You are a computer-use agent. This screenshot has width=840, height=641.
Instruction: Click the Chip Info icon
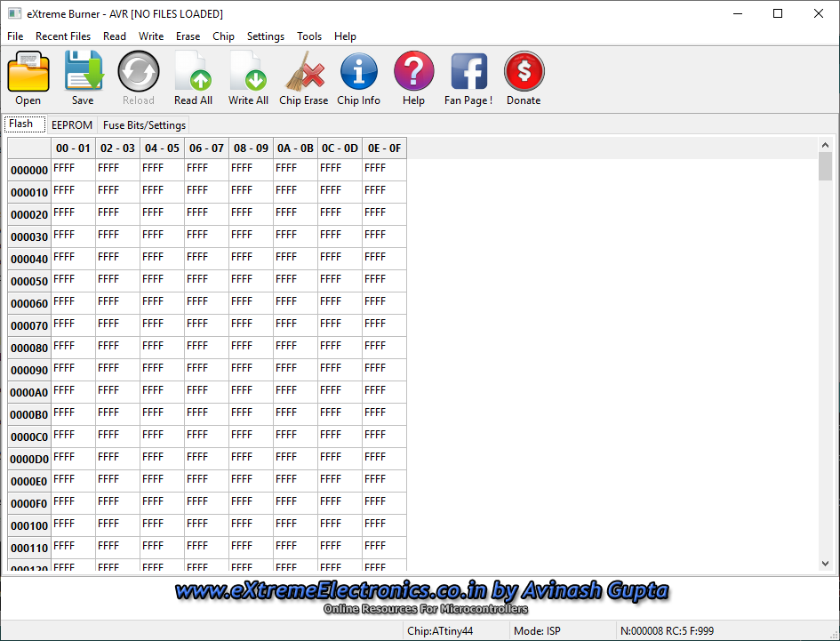tap(358, 71)
